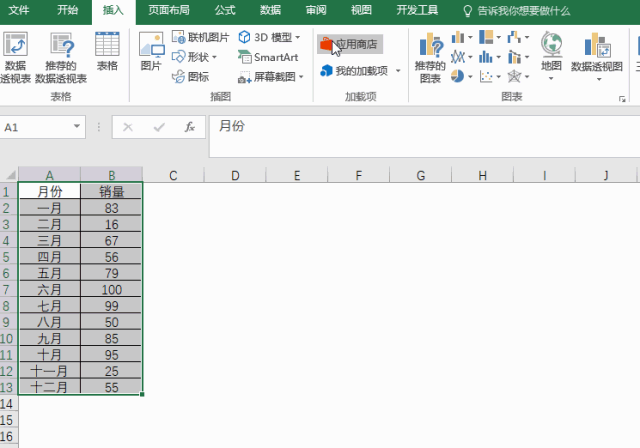Insert combo chart

point(518,57)
